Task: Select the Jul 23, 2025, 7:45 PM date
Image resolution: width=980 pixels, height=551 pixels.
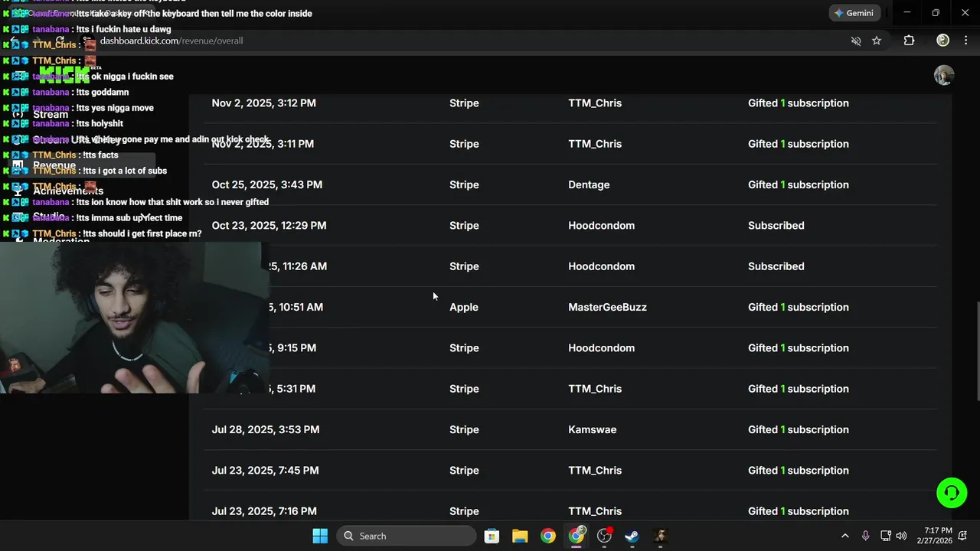Action: [x=265, y=470]
